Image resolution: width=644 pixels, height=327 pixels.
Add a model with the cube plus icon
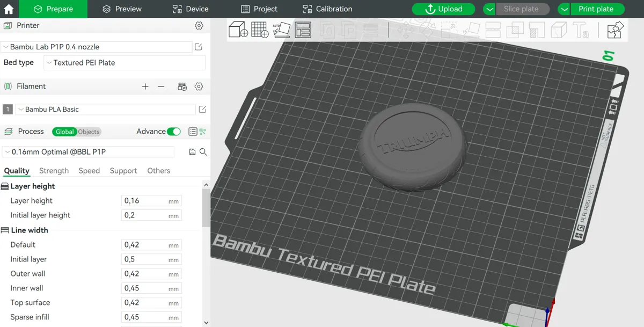(238, 30)
